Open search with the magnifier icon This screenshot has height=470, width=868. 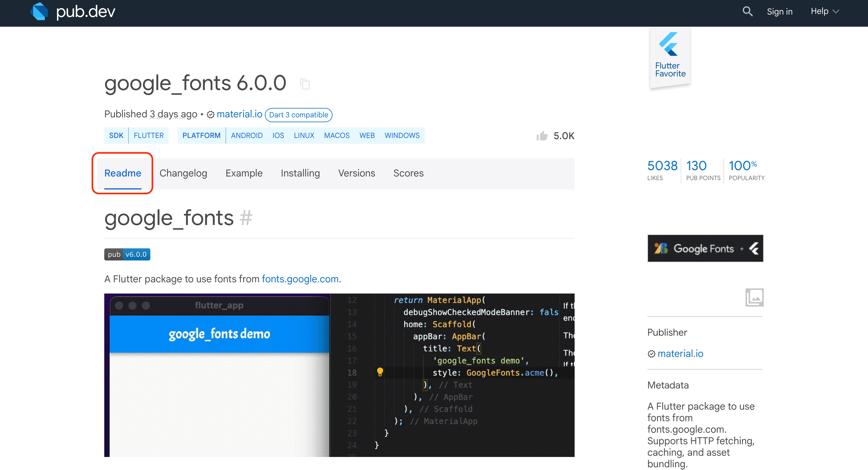pyautogui.click(x=747, y=12)
